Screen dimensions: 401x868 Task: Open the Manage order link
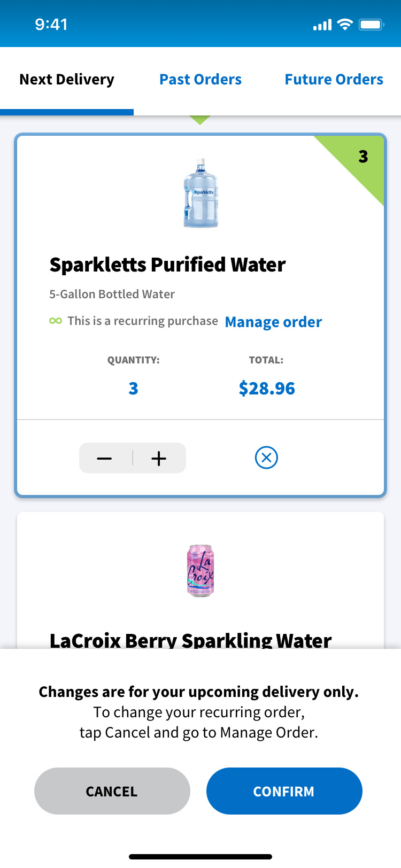pyautogui.click(x=273, y=322)
